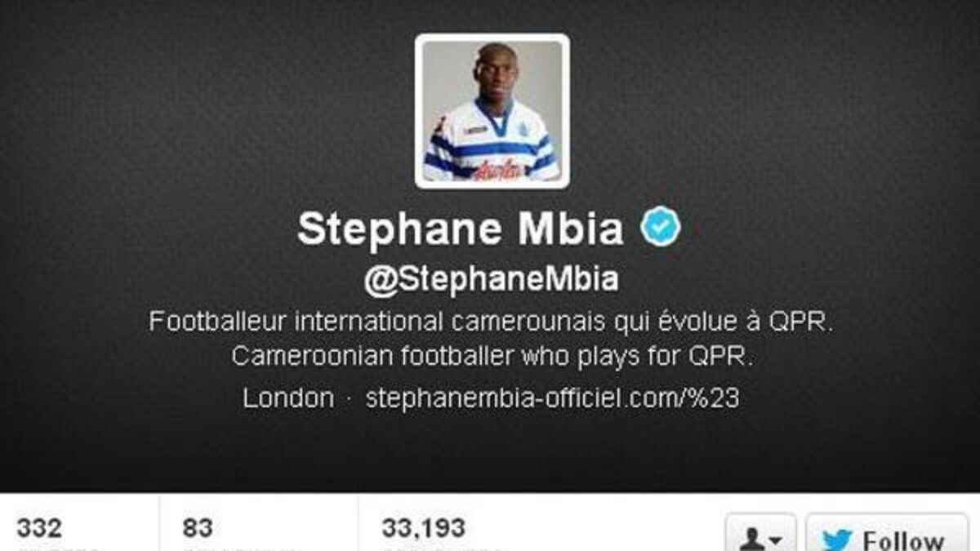
Task: Click the Twitter bird icon on Follow
Action: tap(837, 539)
